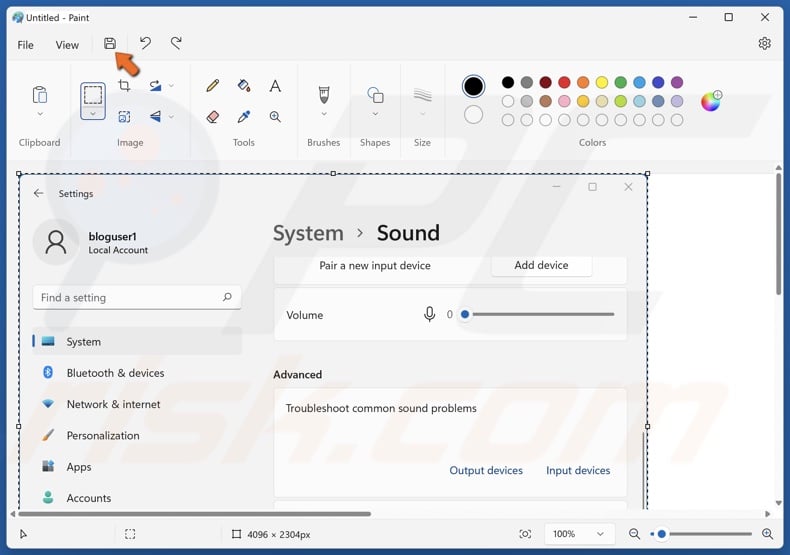Image resolution: width=790 pixels, height=555 pixels.
Task: Expand the Brushes dropdown
Action: (x=323, y=114)
